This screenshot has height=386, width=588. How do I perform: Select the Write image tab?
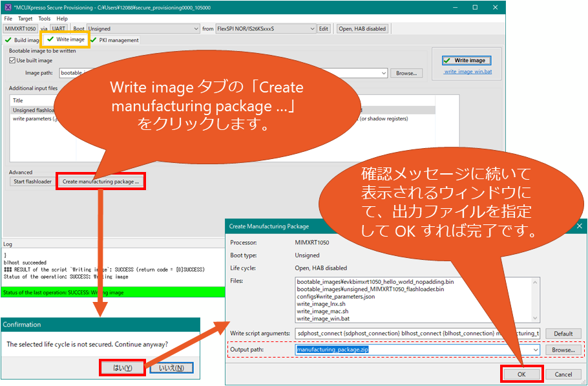(x=65, y=40)
